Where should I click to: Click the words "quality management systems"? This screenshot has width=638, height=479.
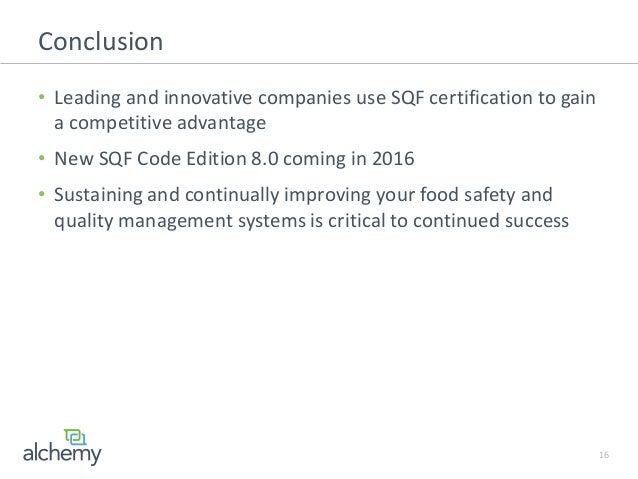[x=180, y=221]
